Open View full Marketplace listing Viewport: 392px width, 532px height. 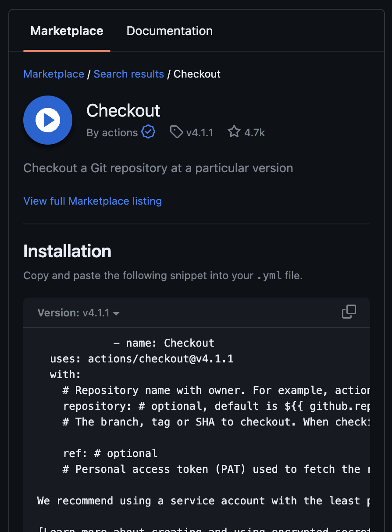click(x=93, y=201)
